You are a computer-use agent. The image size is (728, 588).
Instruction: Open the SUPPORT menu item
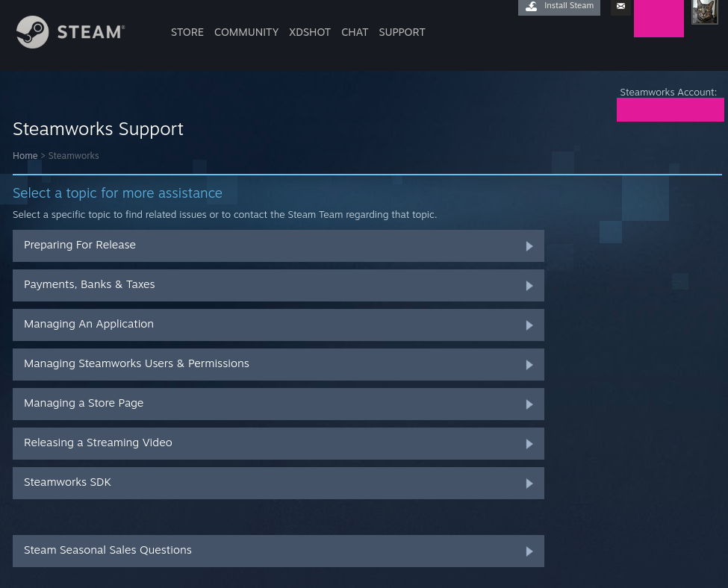(402, 33)
